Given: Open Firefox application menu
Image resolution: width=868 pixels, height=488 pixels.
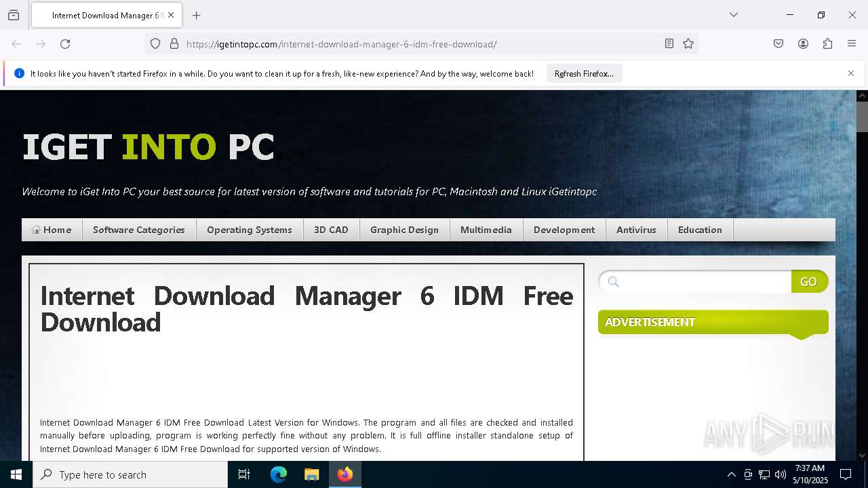Looking at the screenshot, I should (x=852, y=44).
